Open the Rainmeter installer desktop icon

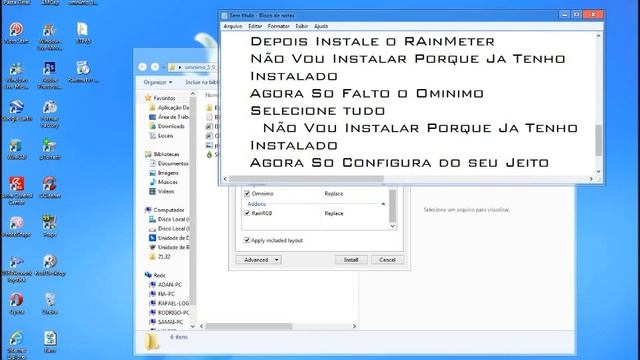click(x=83, y=71)
